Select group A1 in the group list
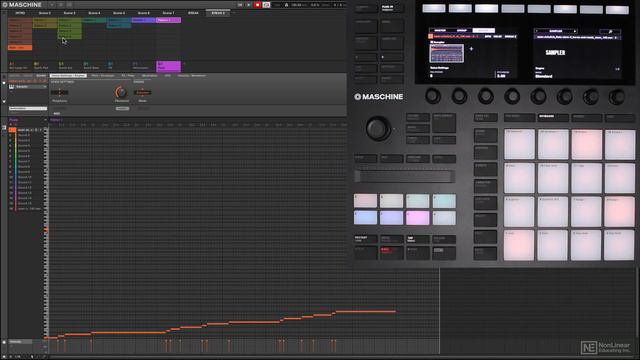This screenshot has height=360, width=640. [20, 66]
